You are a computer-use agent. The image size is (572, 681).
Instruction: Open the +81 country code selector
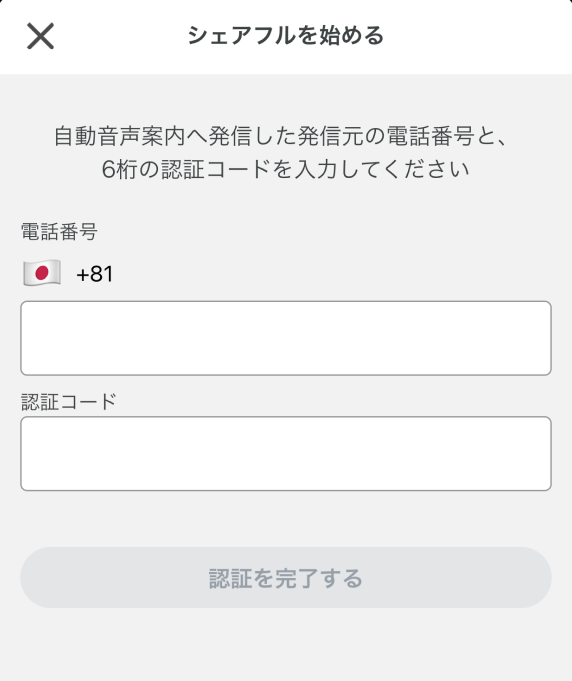click(68, 274)
